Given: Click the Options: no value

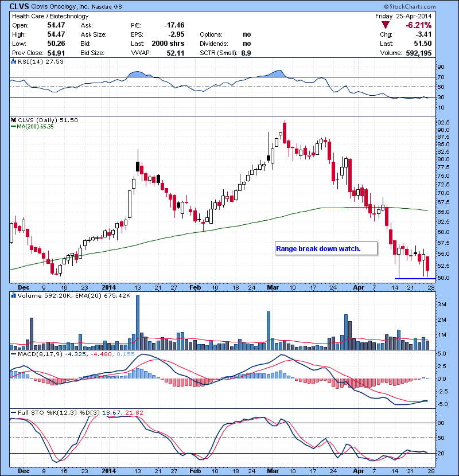Looking at the screenshot, I should pyautogui.click(x=247, y=34).
